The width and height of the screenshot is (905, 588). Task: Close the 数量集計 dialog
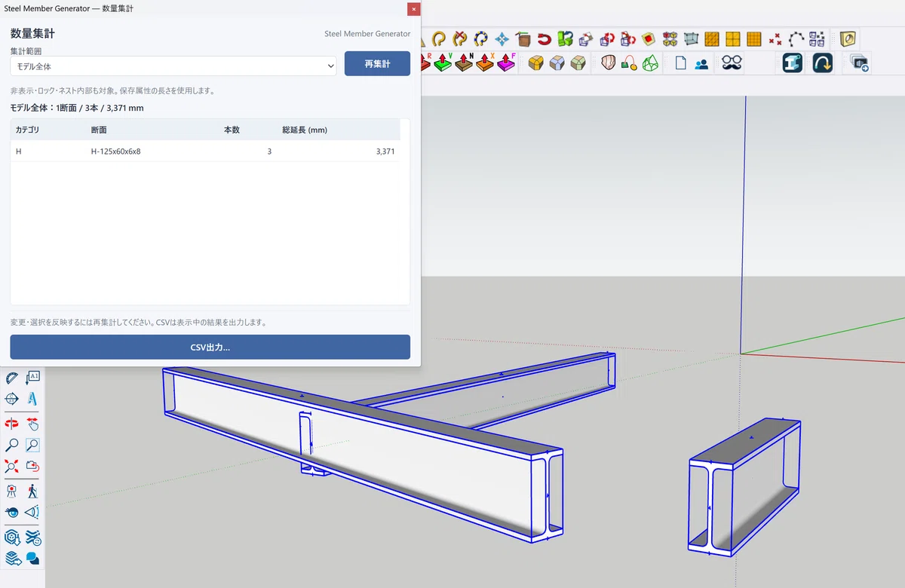click(413, 8)
